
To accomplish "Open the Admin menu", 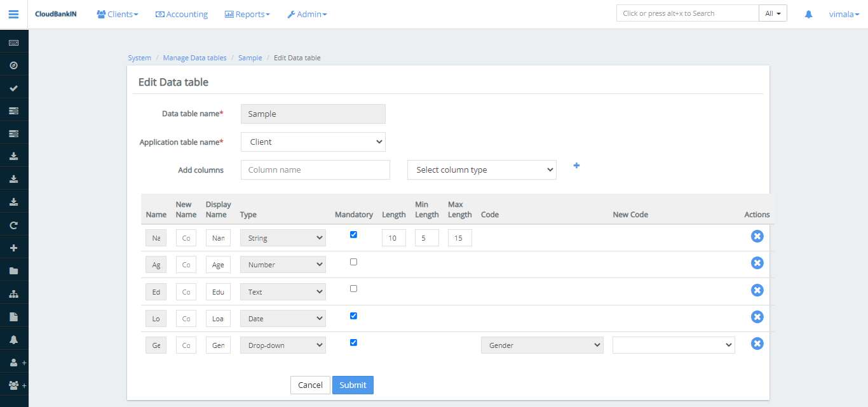I will point(307,14).
